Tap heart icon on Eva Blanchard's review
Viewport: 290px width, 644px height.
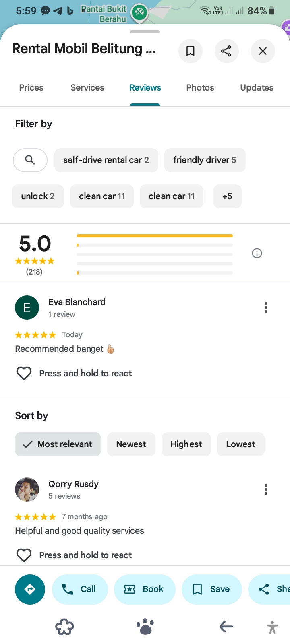click(x=24, y=374)
